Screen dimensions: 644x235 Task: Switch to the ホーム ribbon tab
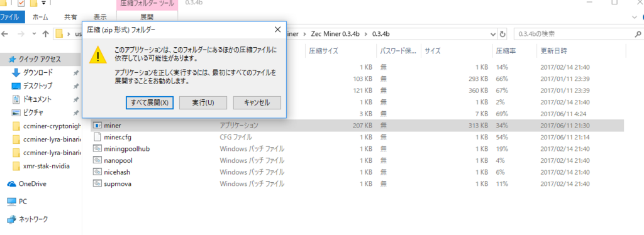[40, 17]
